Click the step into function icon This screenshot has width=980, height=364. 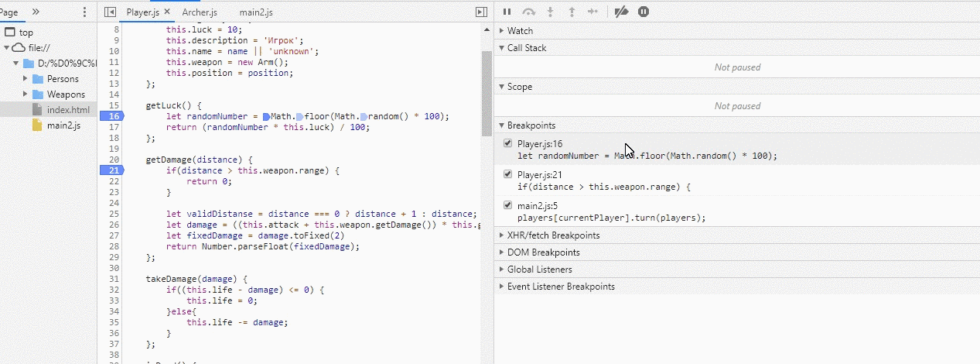click(x=551, y=12)
